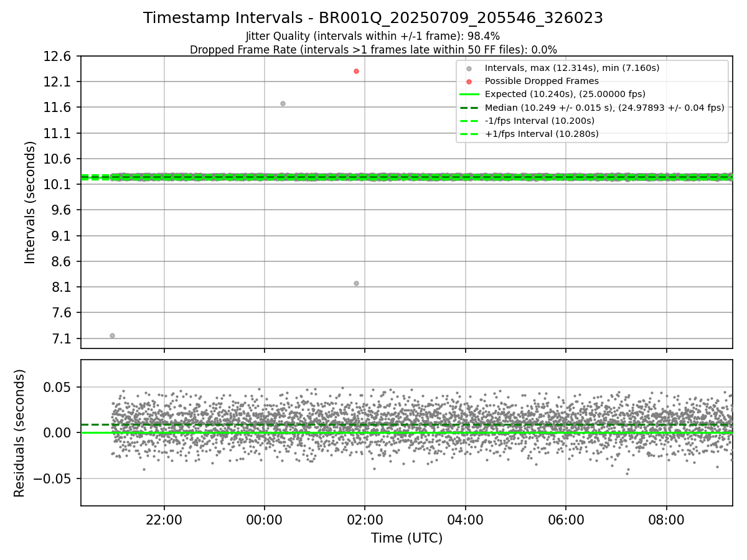This screenshot has height=560, width=747.
Task: Click legend entry starting 'Median (10.249 +/- 0.015 s)'
Action: point(604,107)
